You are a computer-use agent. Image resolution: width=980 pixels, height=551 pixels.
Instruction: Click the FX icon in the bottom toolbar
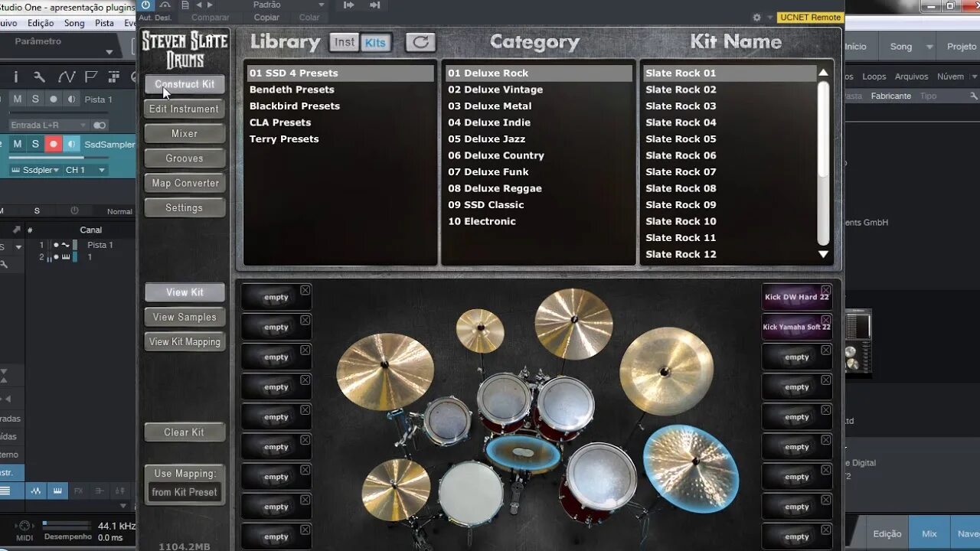point(77,491)
